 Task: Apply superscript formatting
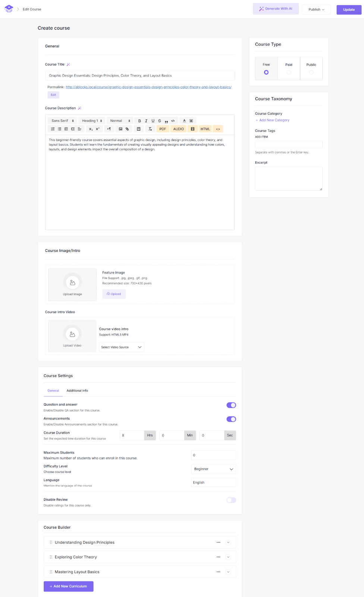[x=97, y=129]
